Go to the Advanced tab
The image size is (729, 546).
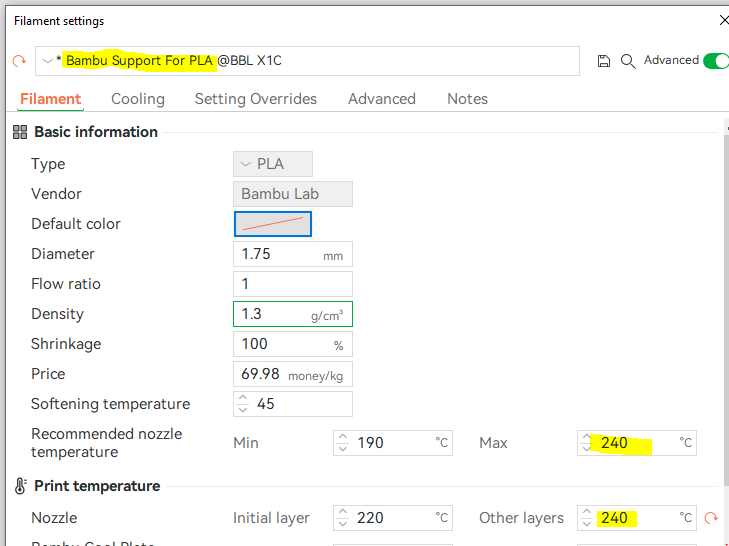coord(382,99)
